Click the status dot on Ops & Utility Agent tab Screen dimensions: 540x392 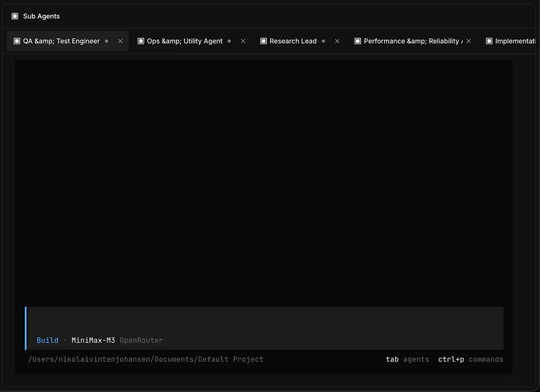[229, 41]
